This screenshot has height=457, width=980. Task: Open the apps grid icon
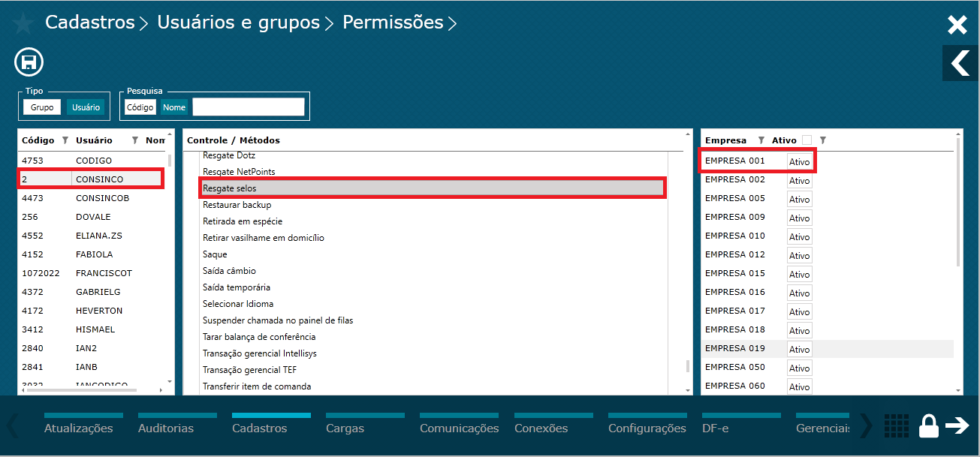896,426
